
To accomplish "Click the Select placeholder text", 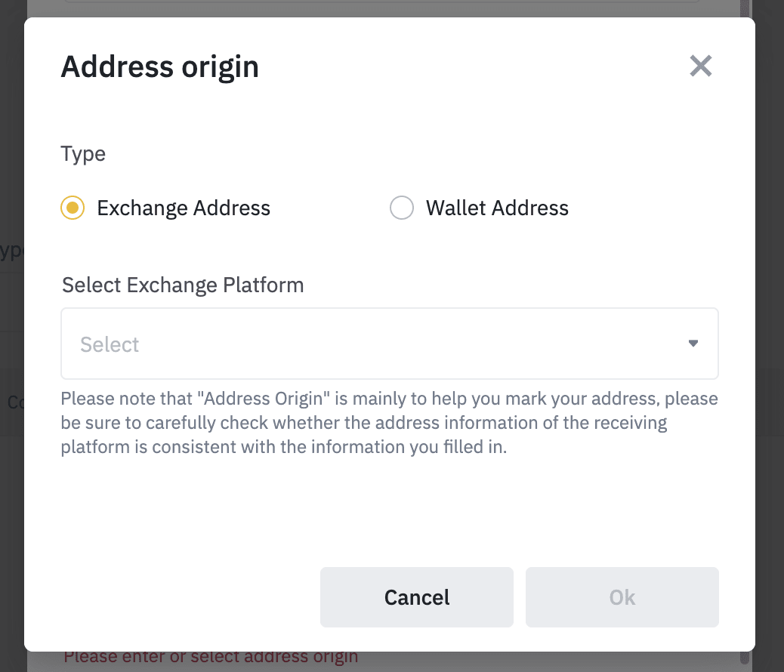I will click(x=110, y=344).
